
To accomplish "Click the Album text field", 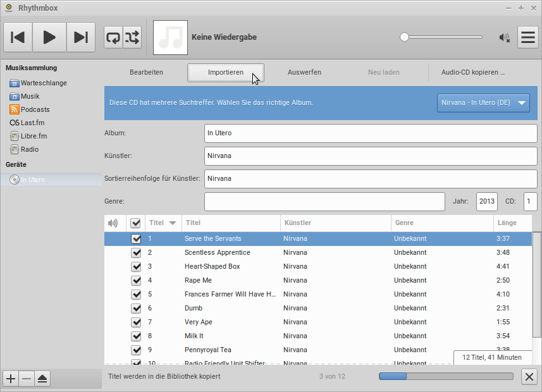I will [371, 133].
